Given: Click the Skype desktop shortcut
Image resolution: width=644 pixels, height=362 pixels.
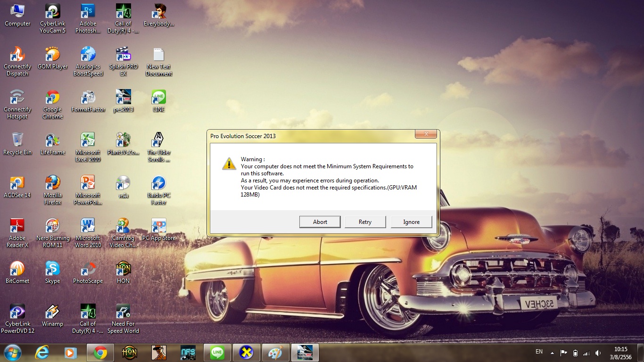Looking at the screenshot, I should point(53,273).
